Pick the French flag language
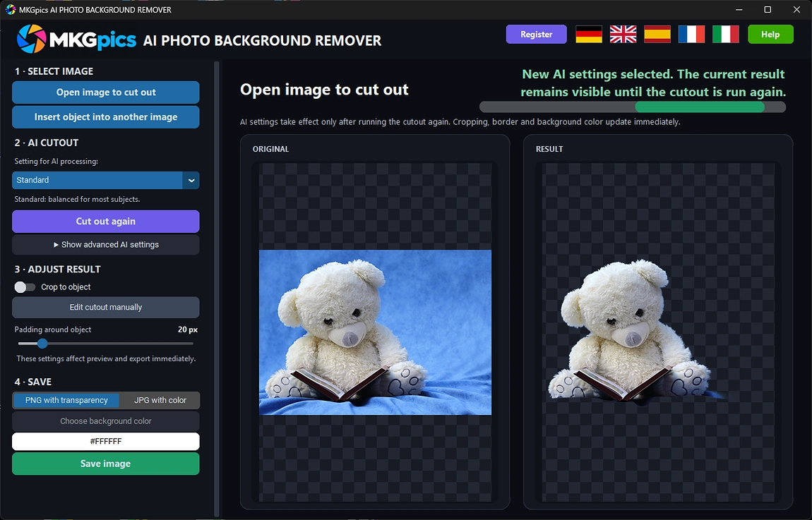 (691, 34)
